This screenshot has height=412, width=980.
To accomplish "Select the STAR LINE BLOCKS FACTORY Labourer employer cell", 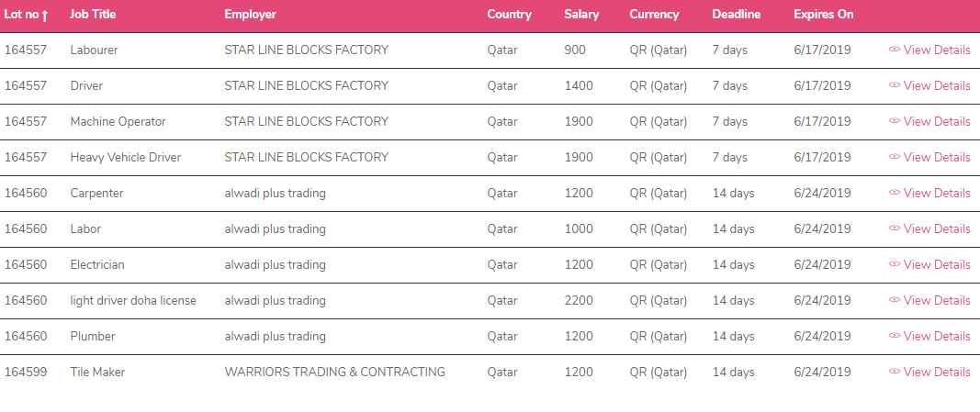I will [306, 50].
